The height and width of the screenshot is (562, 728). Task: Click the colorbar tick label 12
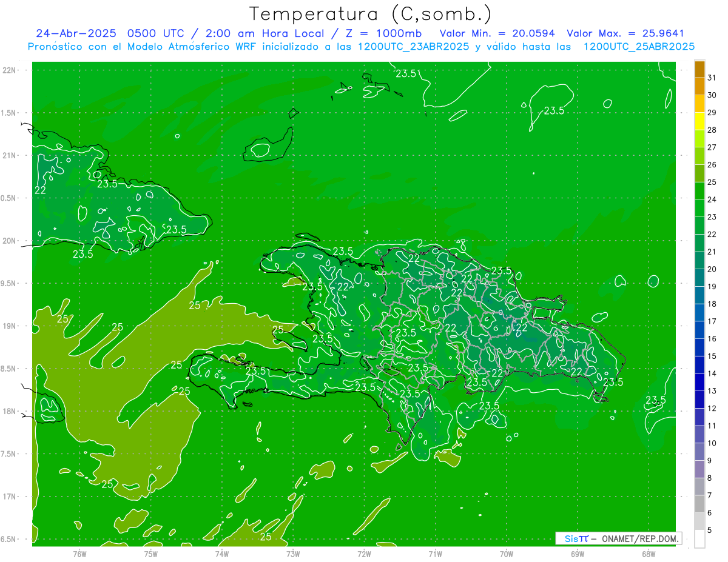pyautogui.click(x=712, y=409)
